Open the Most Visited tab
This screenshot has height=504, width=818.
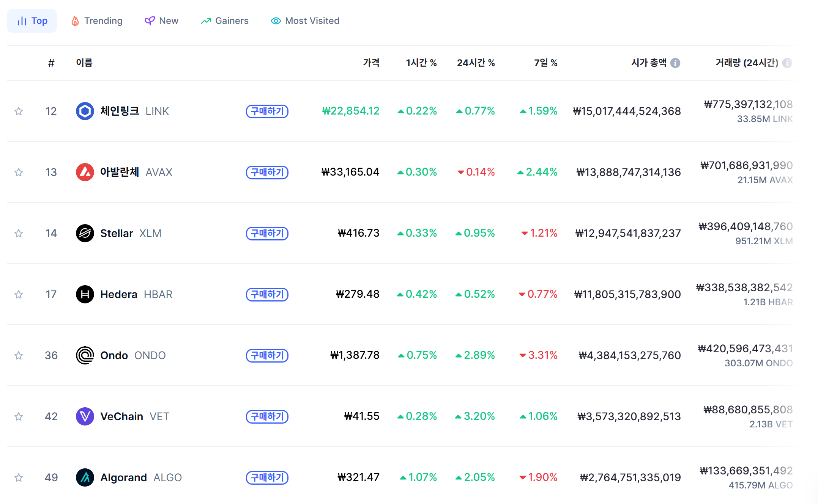point(305,21)
